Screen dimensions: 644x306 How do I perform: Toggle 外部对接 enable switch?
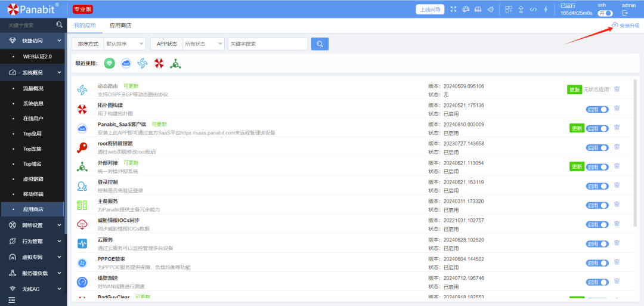[597, 167]
